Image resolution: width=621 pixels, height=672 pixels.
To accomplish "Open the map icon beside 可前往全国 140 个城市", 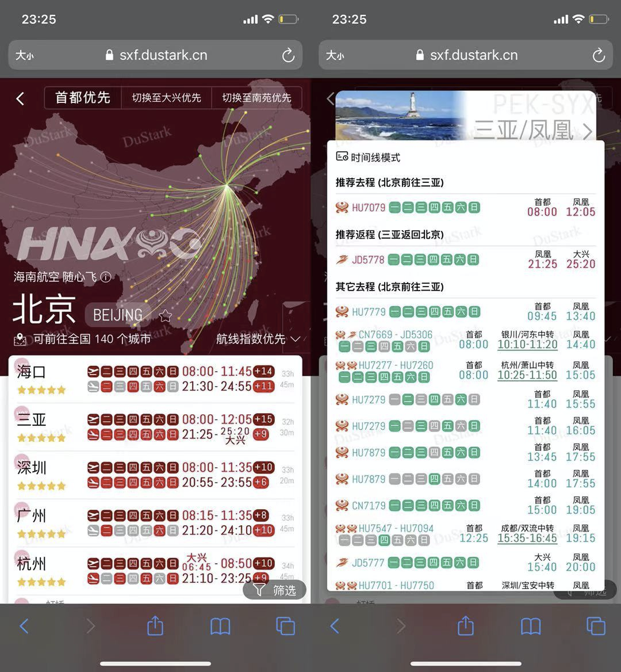I will [20, 340].
